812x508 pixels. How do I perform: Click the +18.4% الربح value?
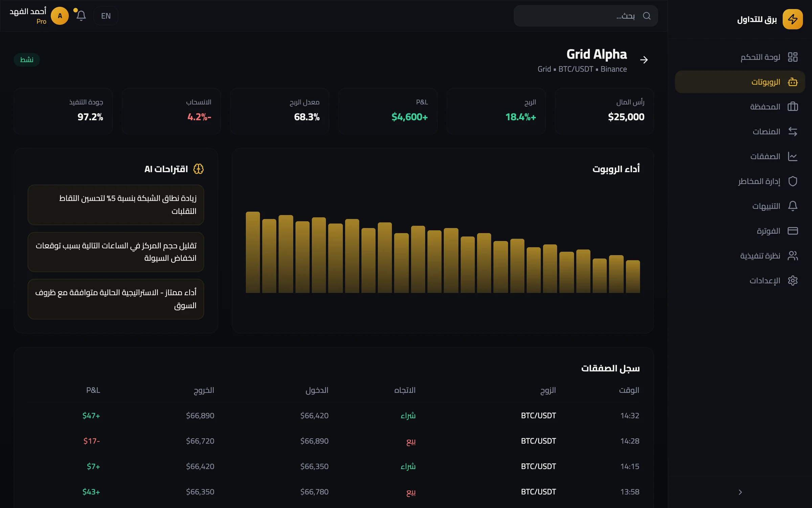[521, 117]
